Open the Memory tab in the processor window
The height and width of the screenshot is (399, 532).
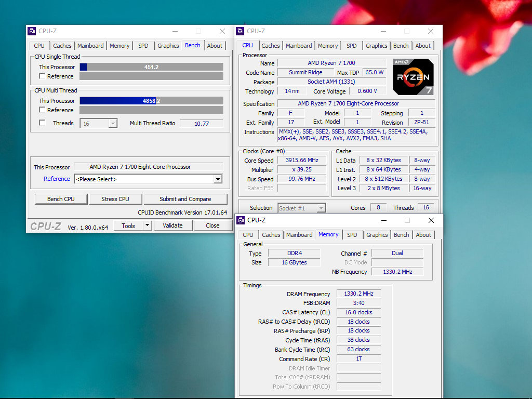pos(328,46)
